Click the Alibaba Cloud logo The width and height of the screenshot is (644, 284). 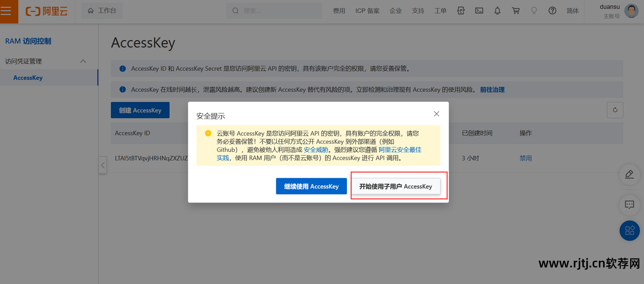[47, 11]
